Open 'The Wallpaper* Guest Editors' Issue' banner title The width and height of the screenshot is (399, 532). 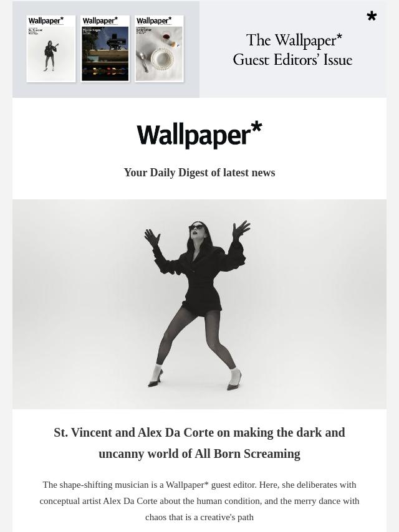pyautogui.click(x=293, y=50)
